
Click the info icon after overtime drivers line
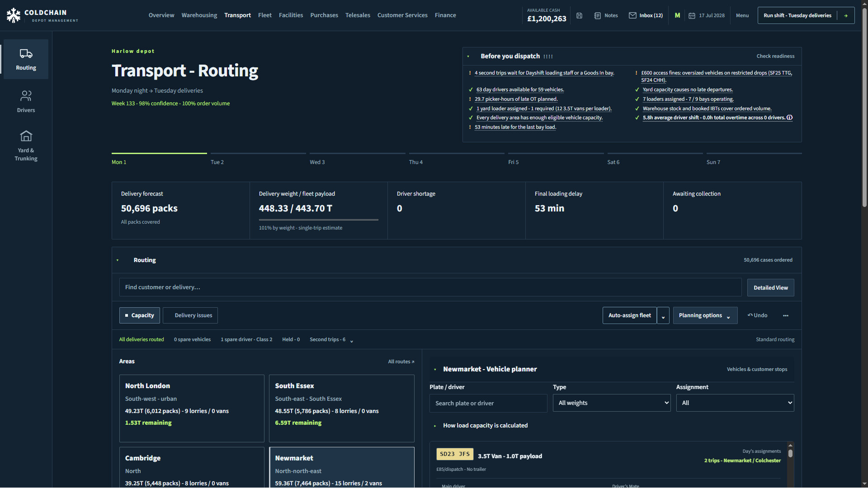coord(789,117)
